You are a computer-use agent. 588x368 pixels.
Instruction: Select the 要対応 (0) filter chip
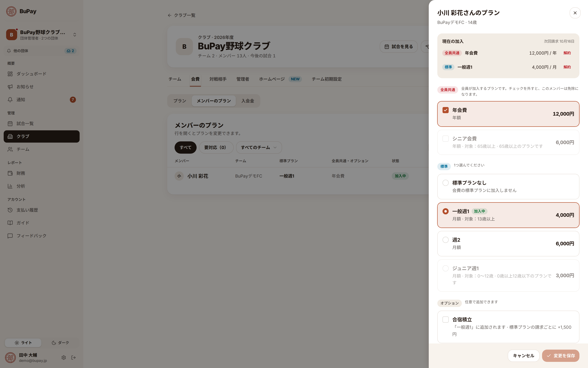click(x=216, y=148)
